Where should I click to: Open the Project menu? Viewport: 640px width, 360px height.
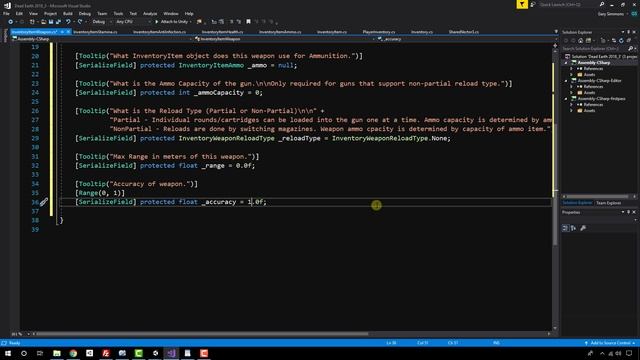(51, 13)
